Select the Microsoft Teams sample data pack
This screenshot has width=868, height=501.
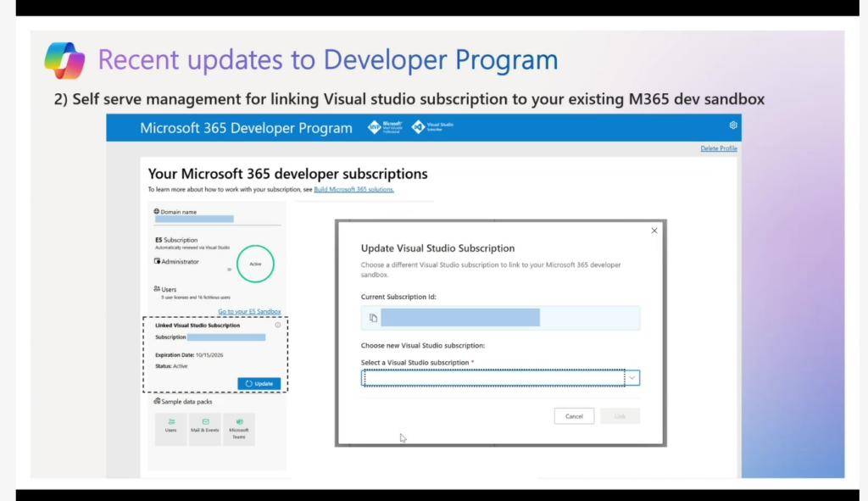239,426
